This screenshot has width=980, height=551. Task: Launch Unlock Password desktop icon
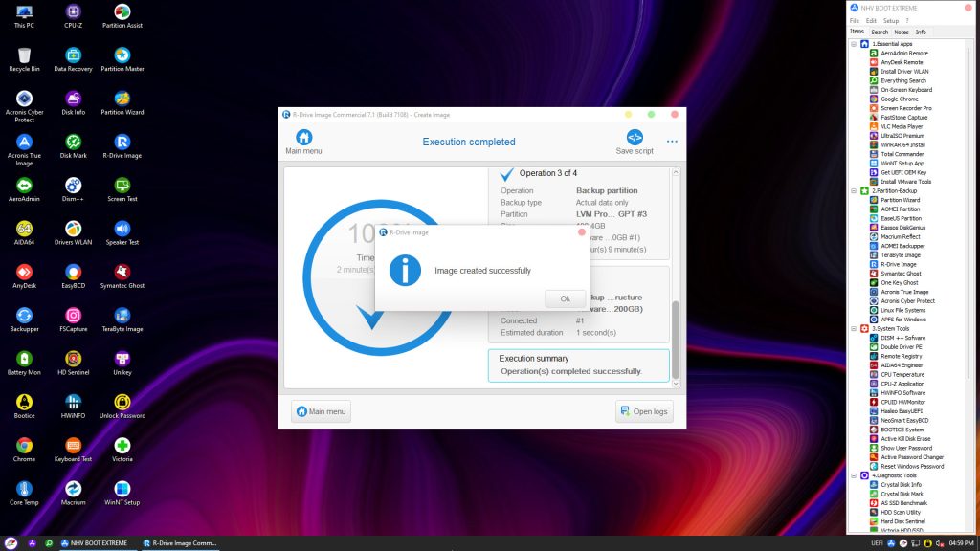122,406
